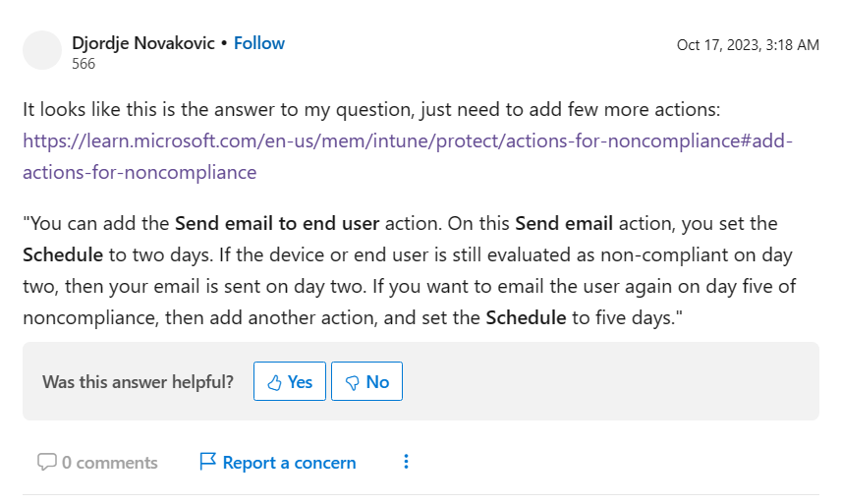Click the comment bubble icon
This screenshot has height=504, width=841.
[46, 462]
